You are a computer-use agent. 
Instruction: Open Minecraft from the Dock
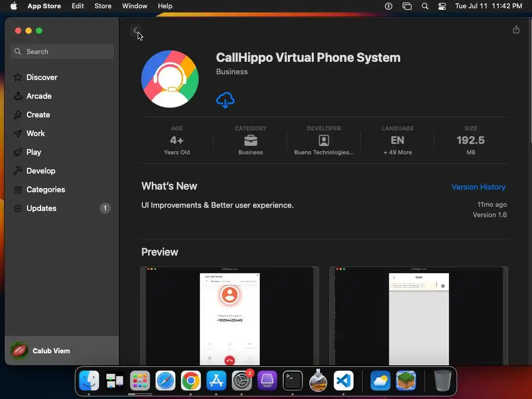406,381
